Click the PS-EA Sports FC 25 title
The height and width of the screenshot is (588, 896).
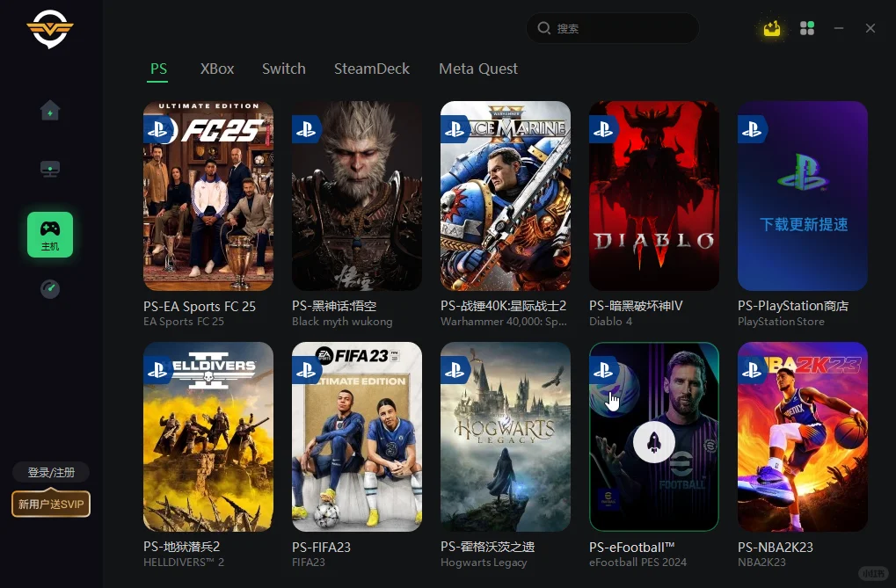click(200, 306)
